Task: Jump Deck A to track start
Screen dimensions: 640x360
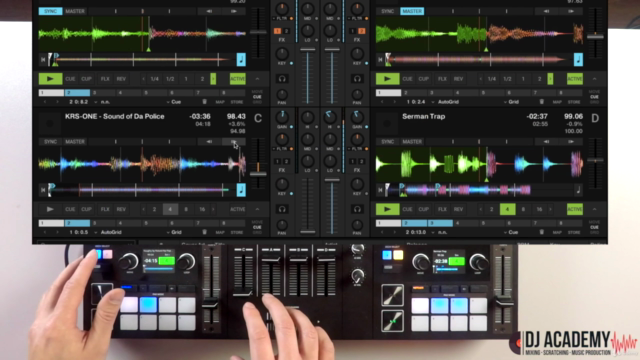Action: [x=43, y=60]
